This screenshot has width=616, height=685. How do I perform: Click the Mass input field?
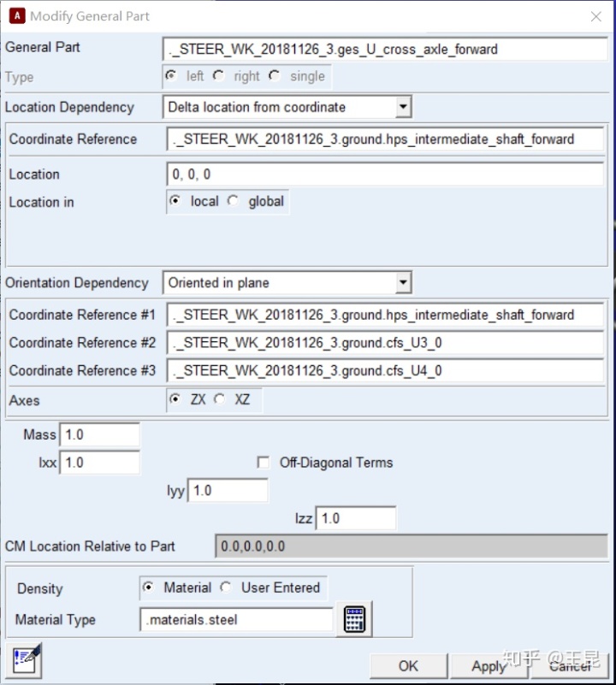click(x=98, y=434)
